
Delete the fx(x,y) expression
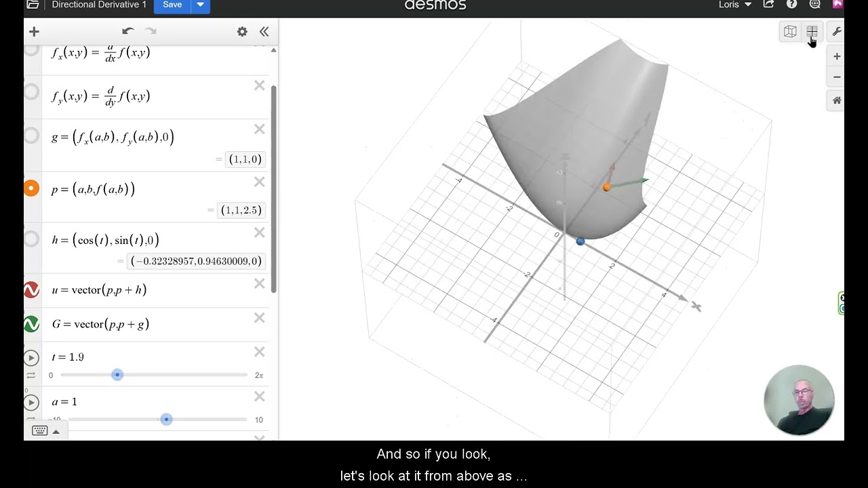(260, 45)
